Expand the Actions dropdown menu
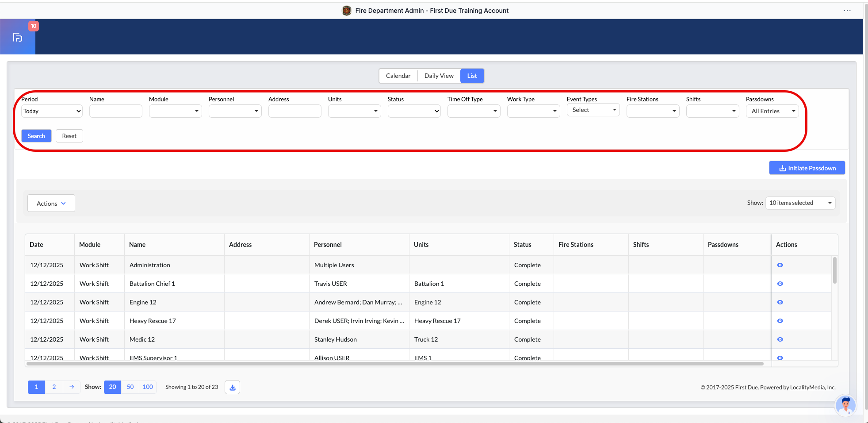The height and width of the screenshot is (423, 868). click(51, 204)
